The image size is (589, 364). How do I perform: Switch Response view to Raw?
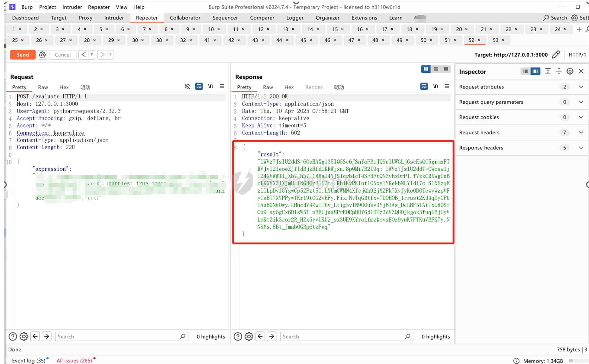(268, 87)
